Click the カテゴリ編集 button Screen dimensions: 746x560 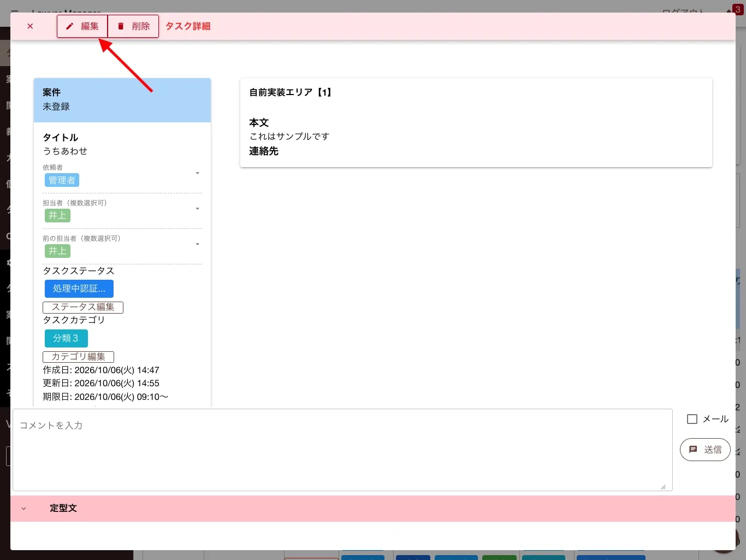click(x=78, y=357)
